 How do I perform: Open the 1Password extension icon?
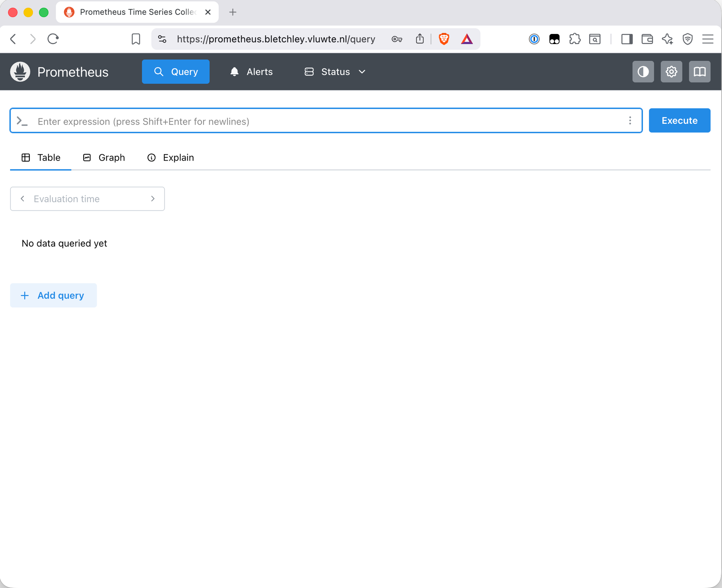(534, 39)
